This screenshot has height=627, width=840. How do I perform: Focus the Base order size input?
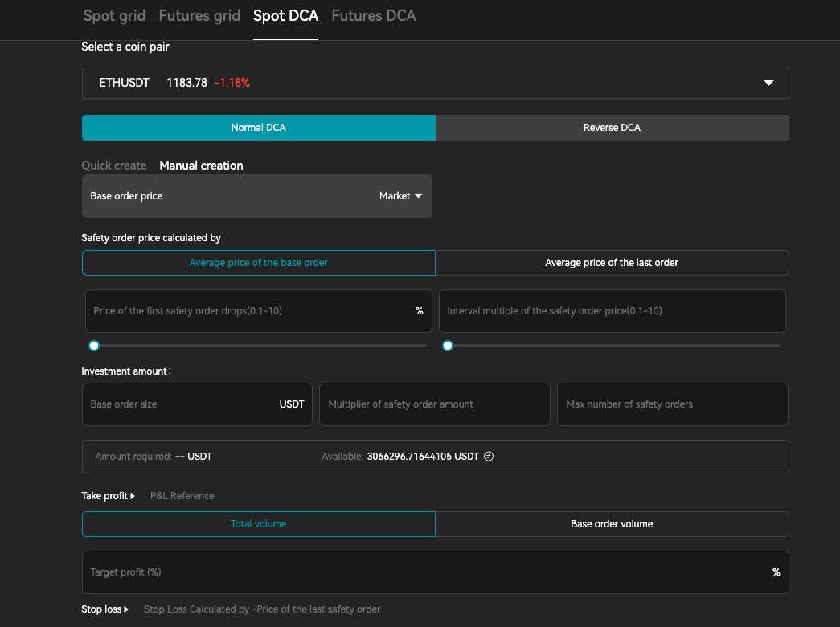coord(181,404)
